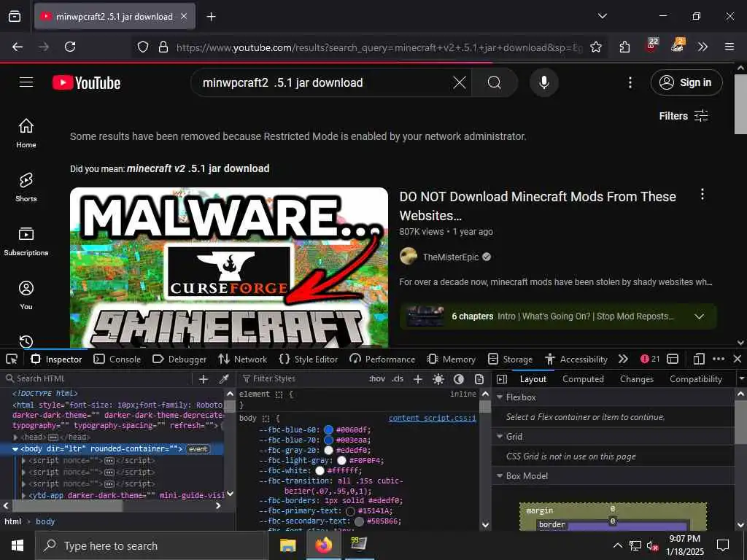Screen dimensions: 747x560
Task: Toggle Responsive Design Mode
Action: point(698,359)
